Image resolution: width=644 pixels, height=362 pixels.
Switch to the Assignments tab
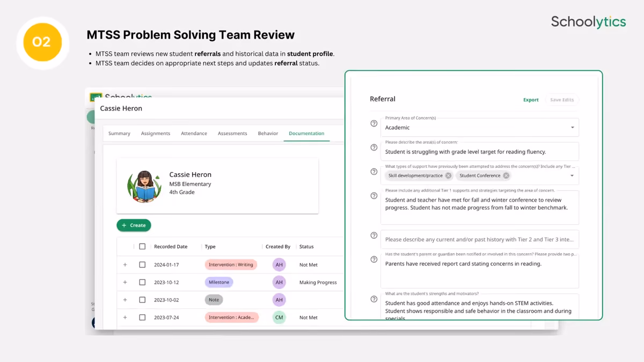point(156,134)
